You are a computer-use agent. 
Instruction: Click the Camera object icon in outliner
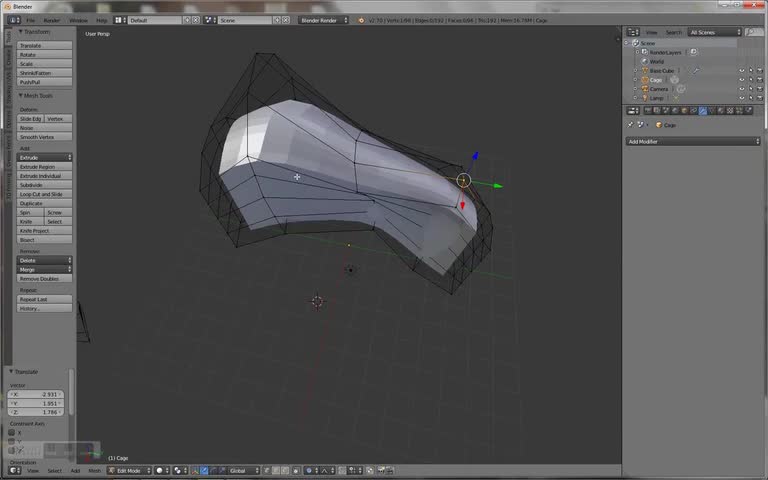(645, 89)
